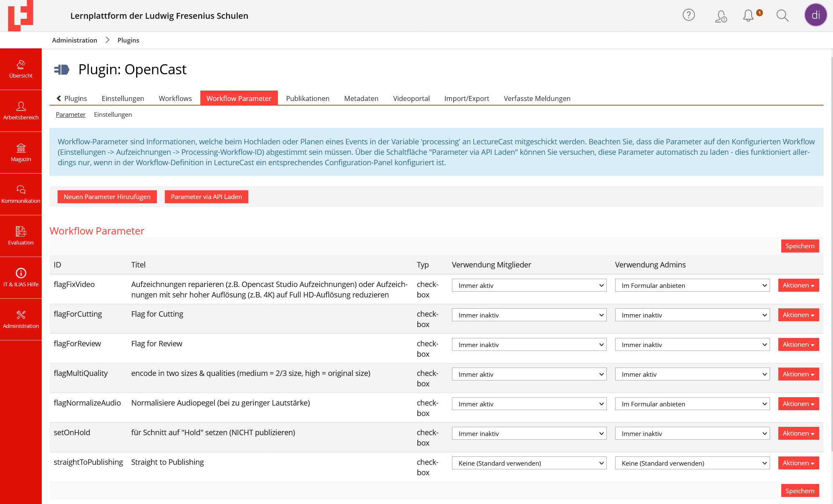Open Arbeitsbereich from the sidebar

coord(20,111)
